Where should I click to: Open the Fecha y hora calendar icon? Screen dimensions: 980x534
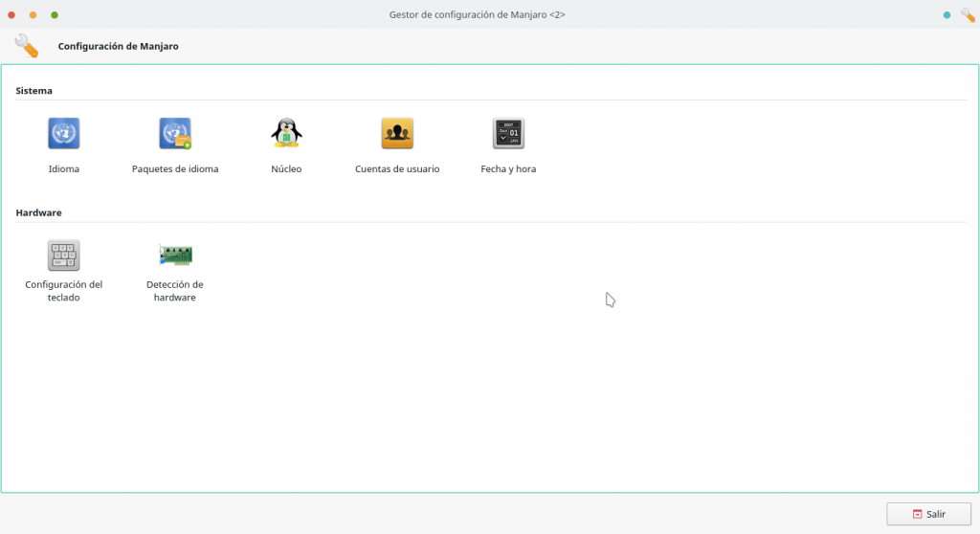(508, 133)
